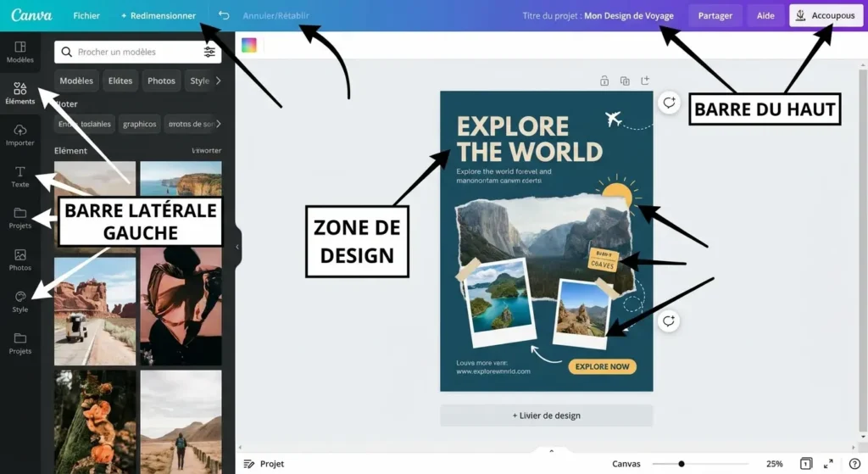Select the sun graphic on poster

pos(618,192)
